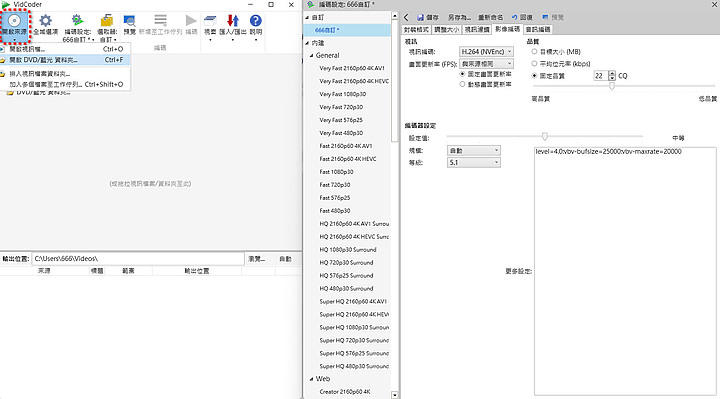Switch to the 封裝格式 container tab
Screen dimensions: 720x399
point(416,29)
